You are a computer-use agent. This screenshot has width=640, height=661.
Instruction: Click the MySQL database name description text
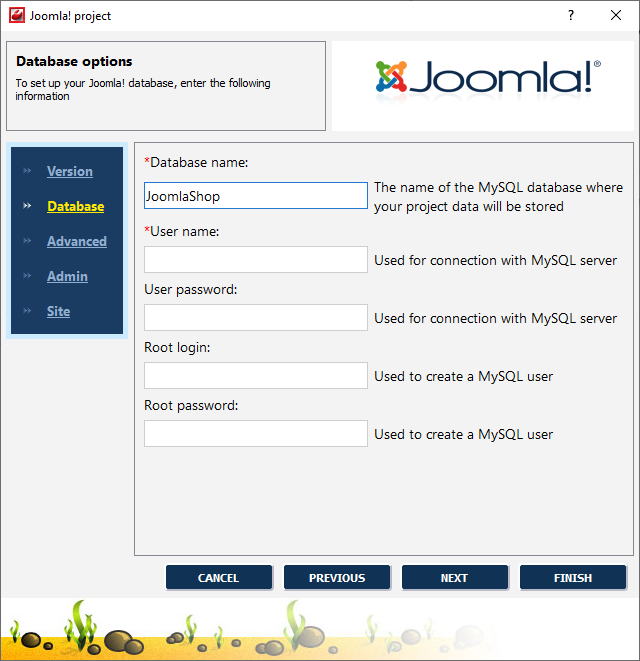click(498, 197)
